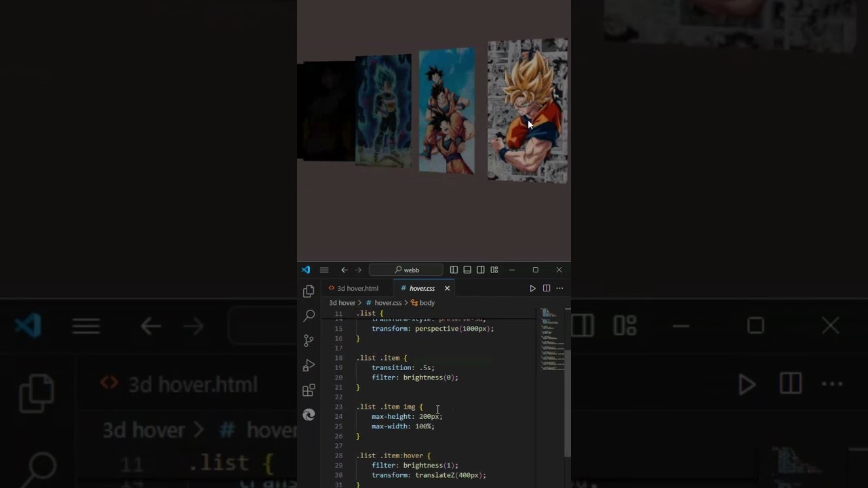Open the Extensions view

(x=309, y=390)
